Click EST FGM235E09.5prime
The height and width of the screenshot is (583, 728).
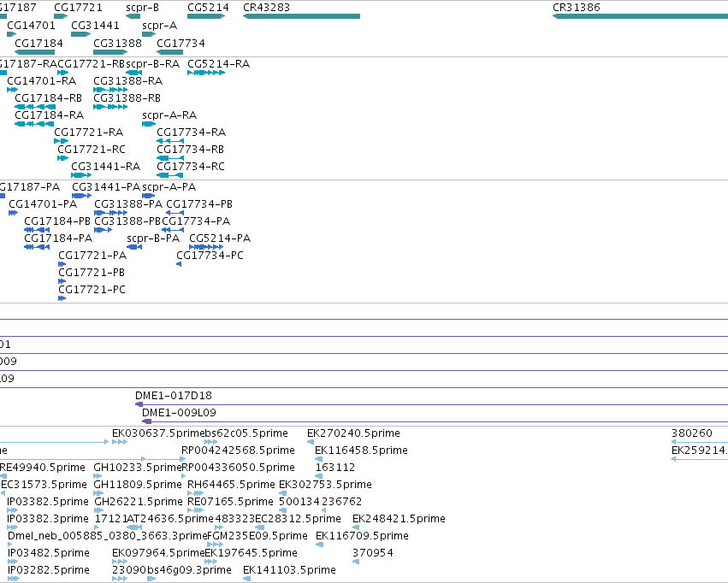point(257,536)
